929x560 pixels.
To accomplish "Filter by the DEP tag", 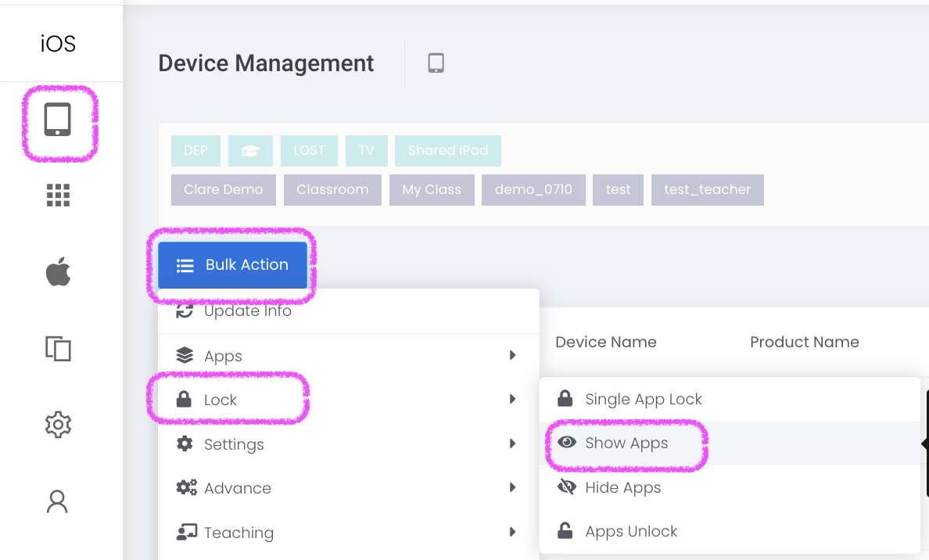I will click(195, 150).
